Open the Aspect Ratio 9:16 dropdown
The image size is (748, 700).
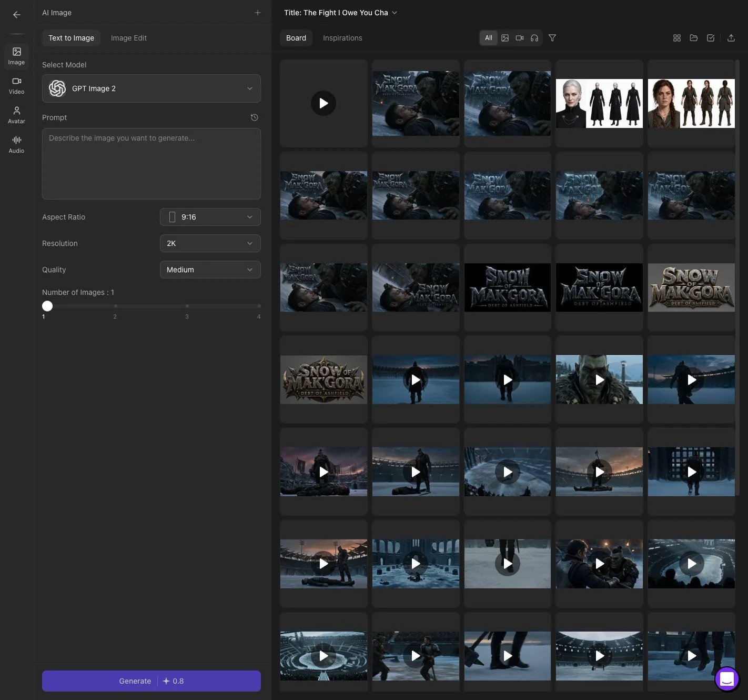coord(210,217)
